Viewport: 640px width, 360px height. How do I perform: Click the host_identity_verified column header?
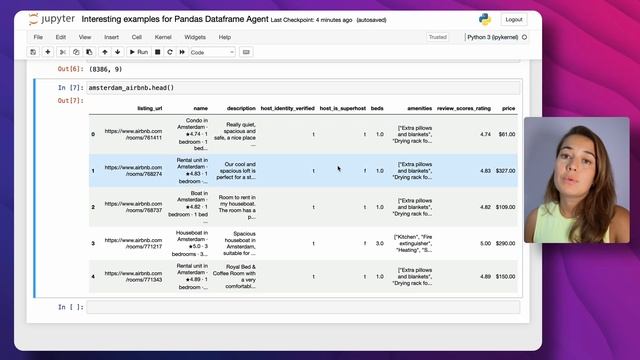click(287, 108)
